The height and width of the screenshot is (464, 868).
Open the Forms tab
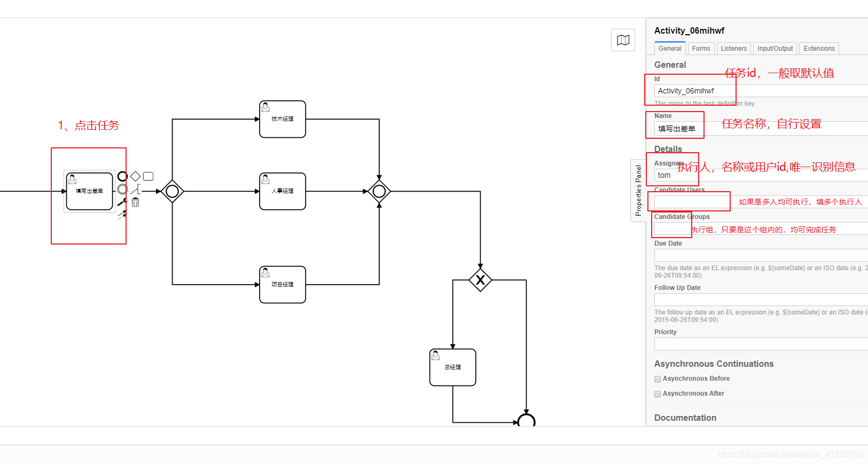pyautogui.click(x=701, y=49)
